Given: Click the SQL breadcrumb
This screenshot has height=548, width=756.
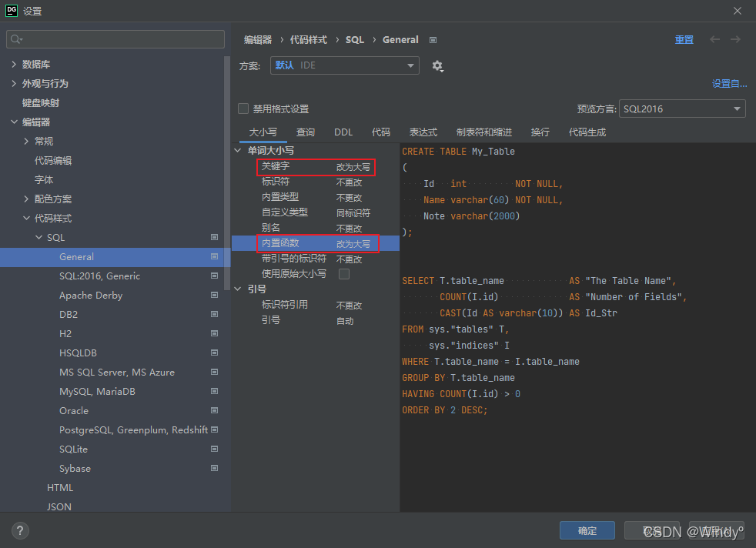Looking at the screenshot, I should (355, 40).
